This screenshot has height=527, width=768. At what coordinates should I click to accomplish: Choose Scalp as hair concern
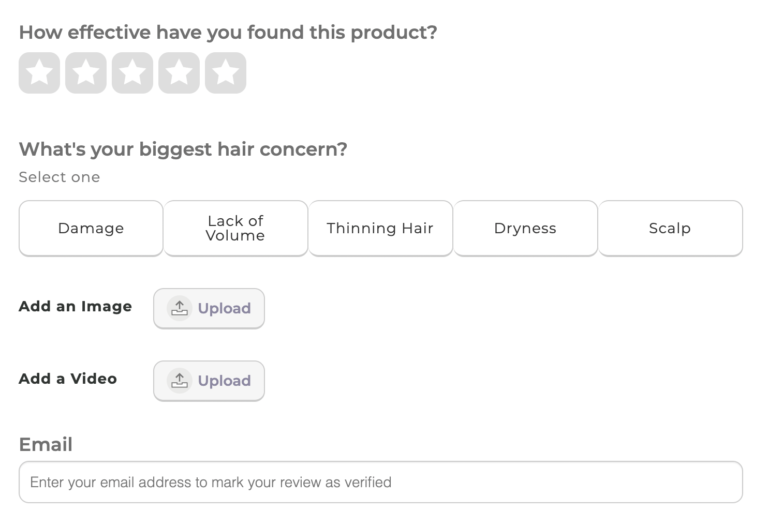(670, 228)
